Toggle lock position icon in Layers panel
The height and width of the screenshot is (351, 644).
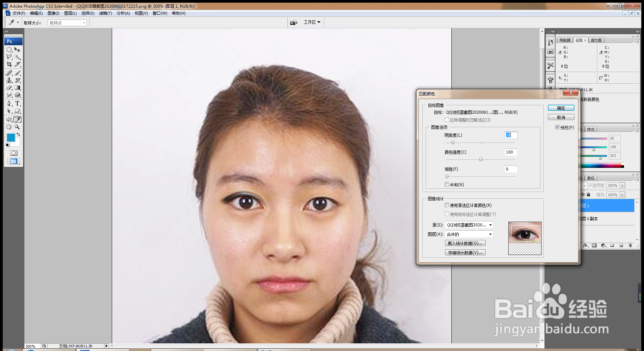(x=583, y=194)
